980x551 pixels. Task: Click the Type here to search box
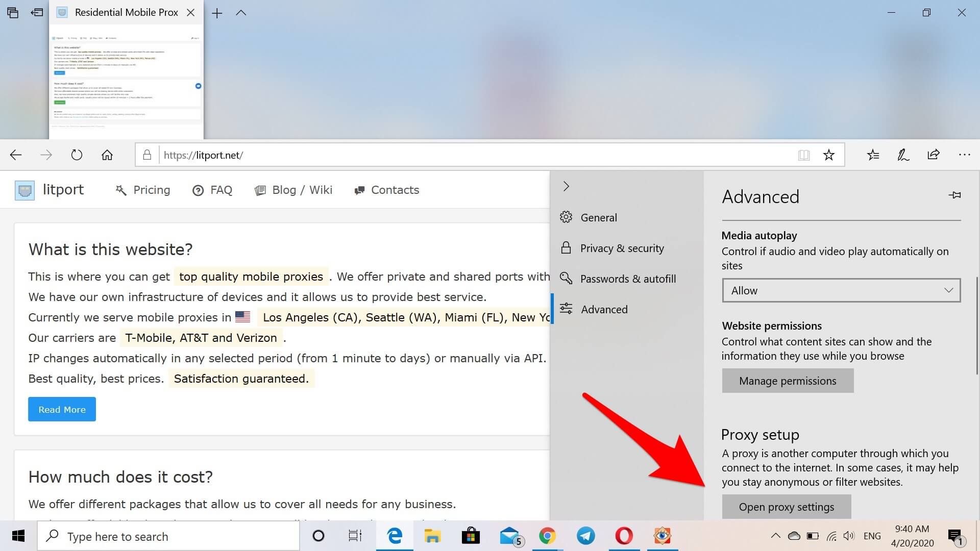click(x=168, y=536)
